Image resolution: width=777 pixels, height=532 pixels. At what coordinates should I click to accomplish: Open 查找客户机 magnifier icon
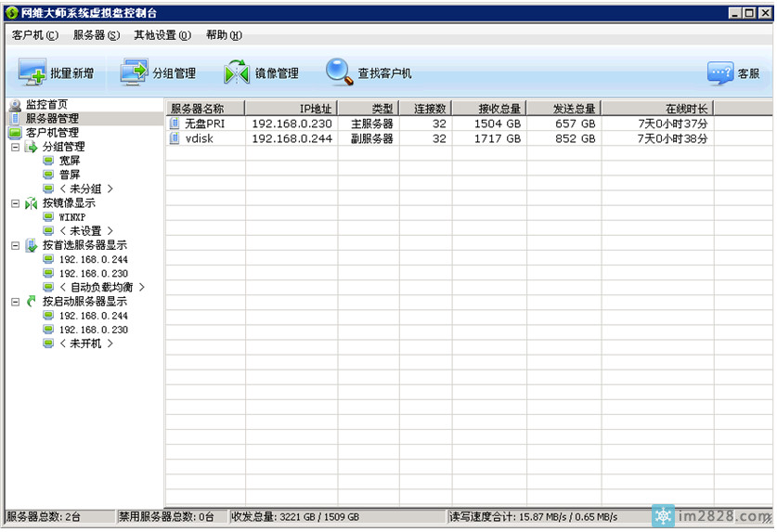(x=339, y=72)
